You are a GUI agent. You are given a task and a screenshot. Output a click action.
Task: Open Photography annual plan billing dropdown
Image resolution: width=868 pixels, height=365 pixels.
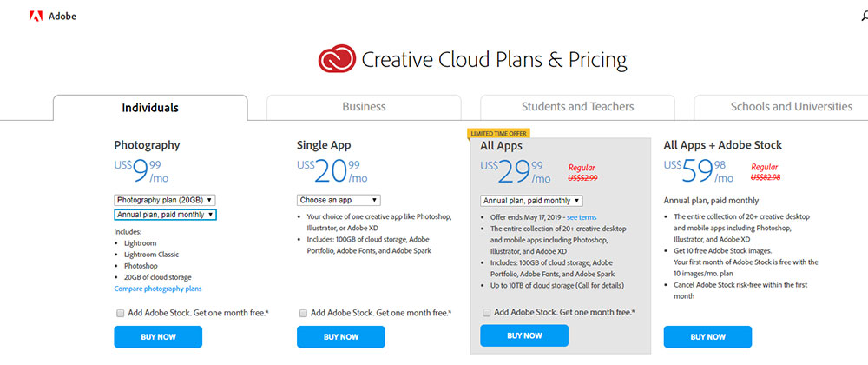165,215
